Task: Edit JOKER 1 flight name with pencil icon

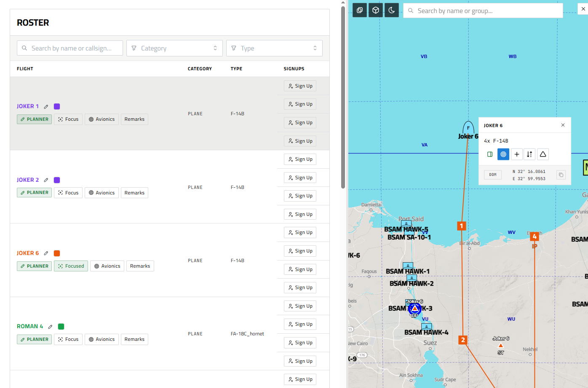Action: coord(46,106)
